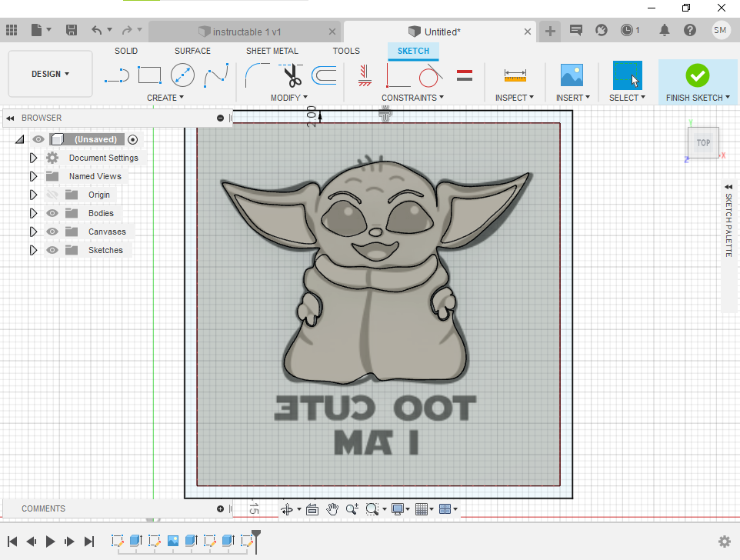Click the job status clock icon
The width and height of the screenshot is (740, 560).
(x=626, y=31)
